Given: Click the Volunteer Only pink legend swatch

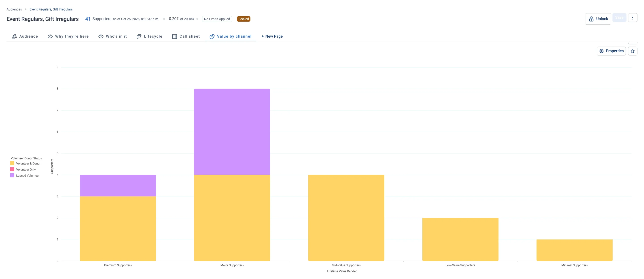Looking at the screenshot, I should coord(12,169).
